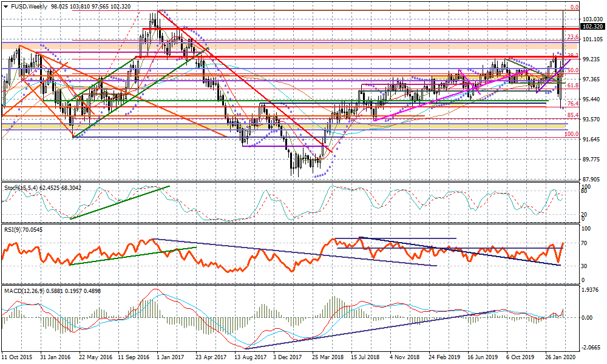Click the 16 Jun 2019 date label

pyautogui.click(x=483, y=357)
